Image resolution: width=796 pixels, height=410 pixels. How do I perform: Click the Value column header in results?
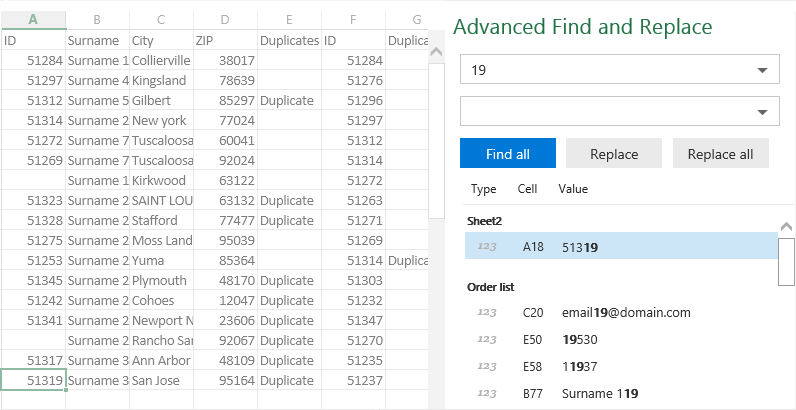click(573, 189)
